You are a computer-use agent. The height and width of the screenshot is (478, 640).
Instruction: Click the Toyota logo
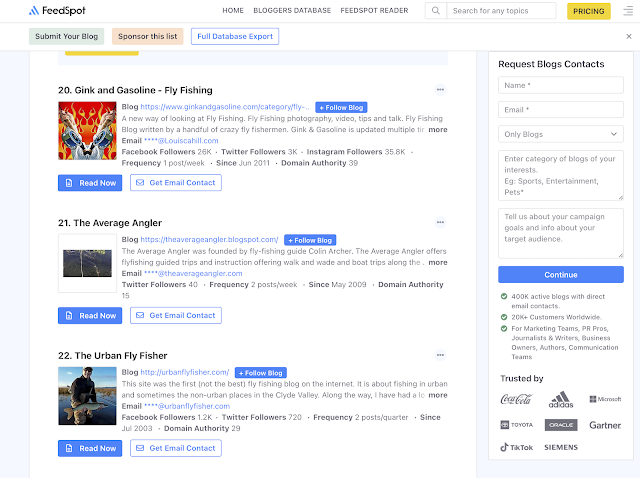tap(516, 425)
